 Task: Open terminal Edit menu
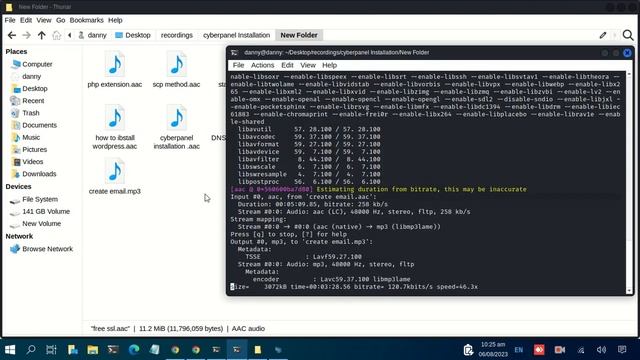point(287,65)
